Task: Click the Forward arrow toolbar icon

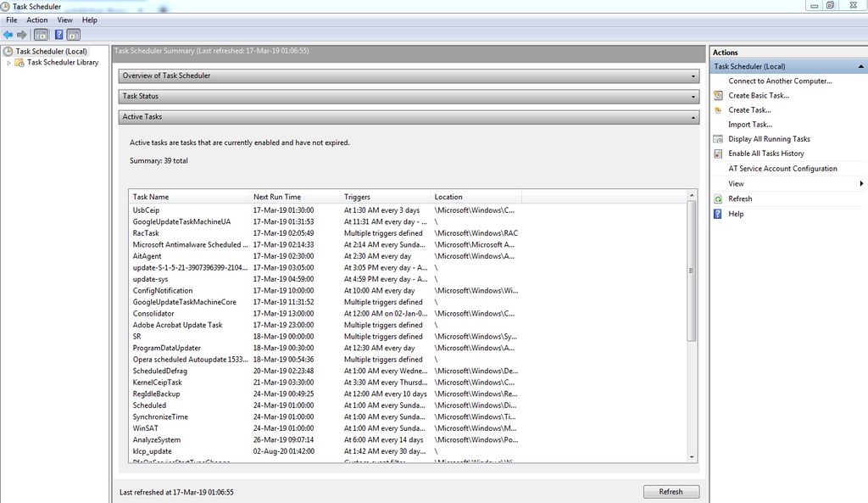Action: (x=21, y=35)
